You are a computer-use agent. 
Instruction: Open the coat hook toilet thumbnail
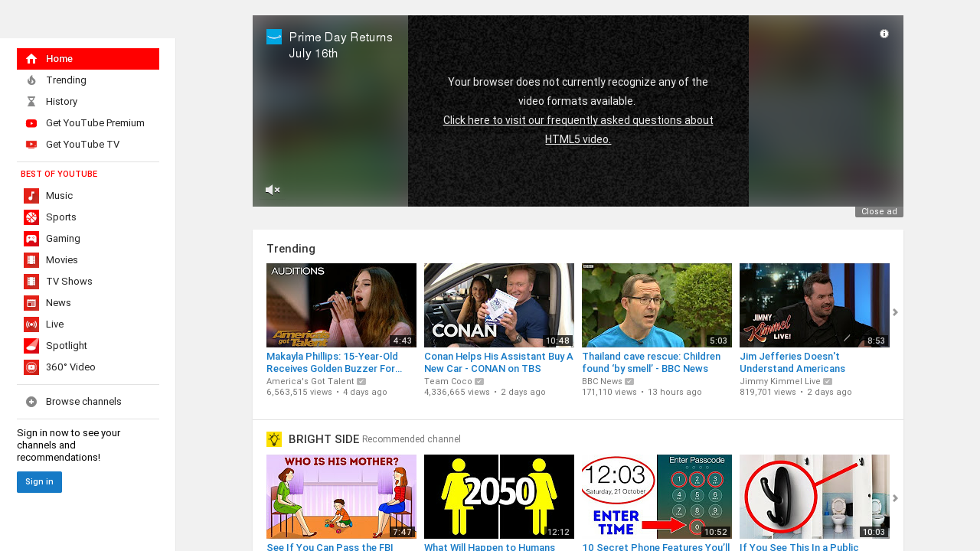815,497
